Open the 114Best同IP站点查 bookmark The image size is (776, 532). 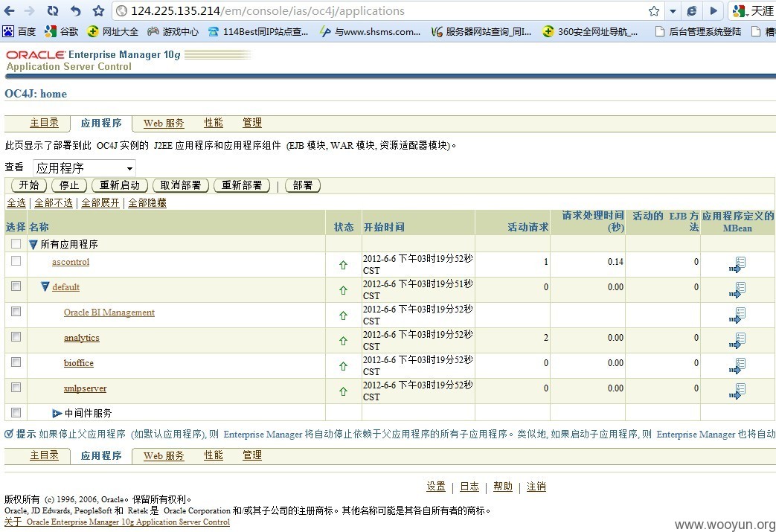pos(258,32)
